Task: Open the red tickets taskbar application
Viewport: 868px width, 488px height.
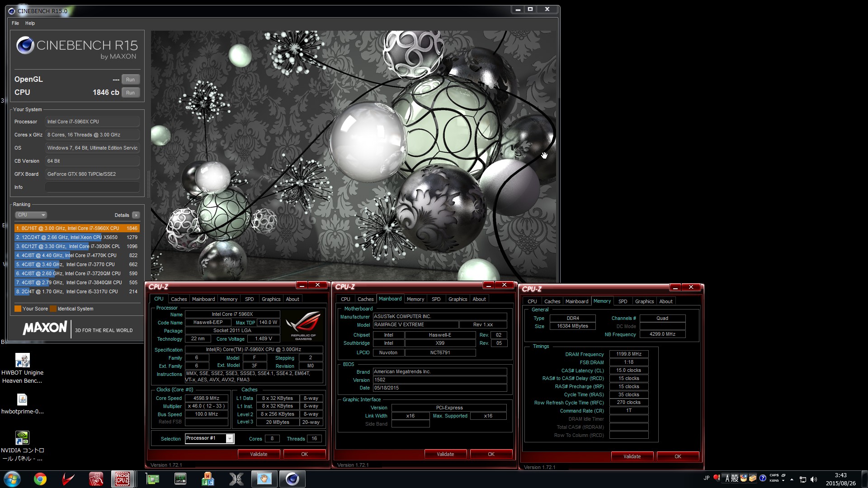Action: (x=96, y=479)
